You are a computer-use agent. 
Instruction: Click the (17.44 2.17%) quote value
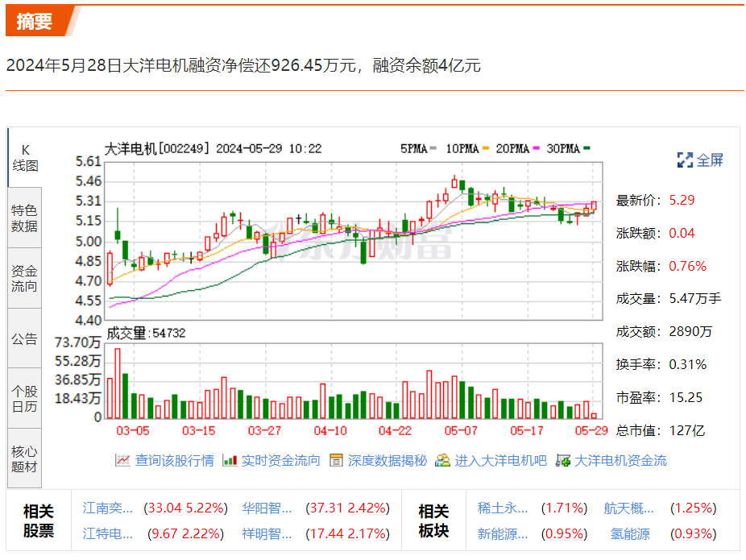coord(348,534)
